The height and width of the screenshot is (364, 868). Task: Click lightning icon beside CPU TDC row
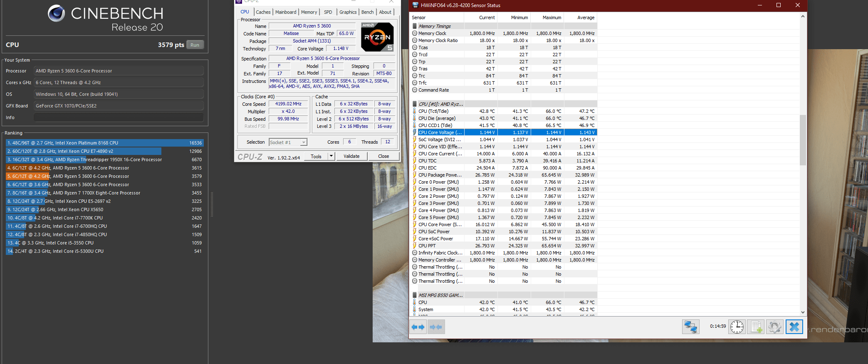click(415, 161)
